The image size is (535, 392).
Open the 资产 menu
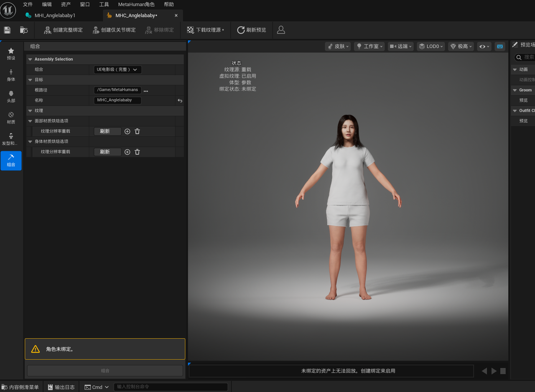[x=66, y=4]
